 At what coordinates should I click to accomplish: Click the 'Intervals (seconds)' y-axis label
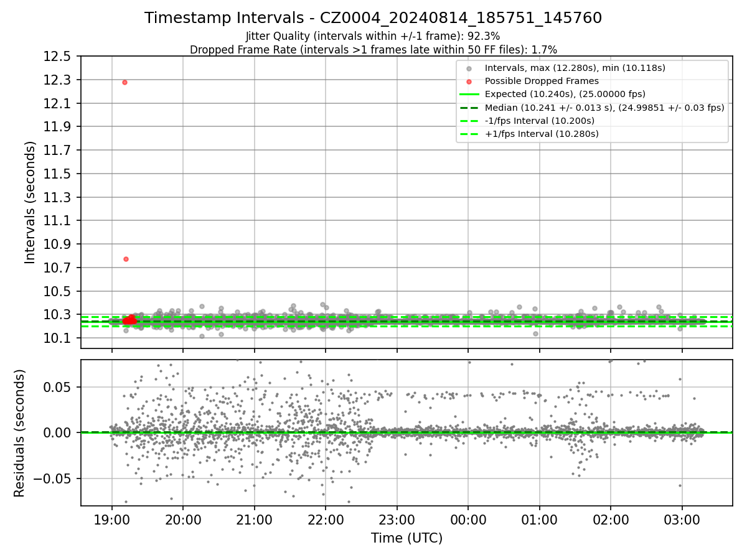point(31,202)
